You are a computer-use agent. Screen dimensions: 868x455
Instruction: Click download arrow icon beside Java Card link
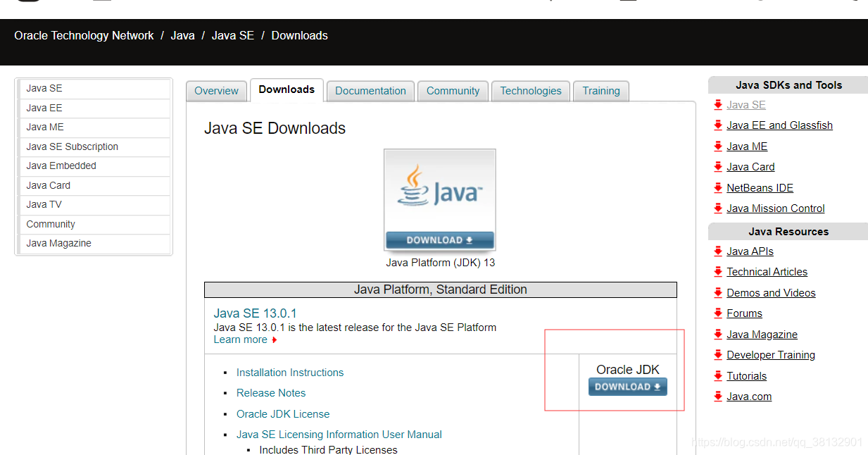pyautogui.click(x=718, y=167)
